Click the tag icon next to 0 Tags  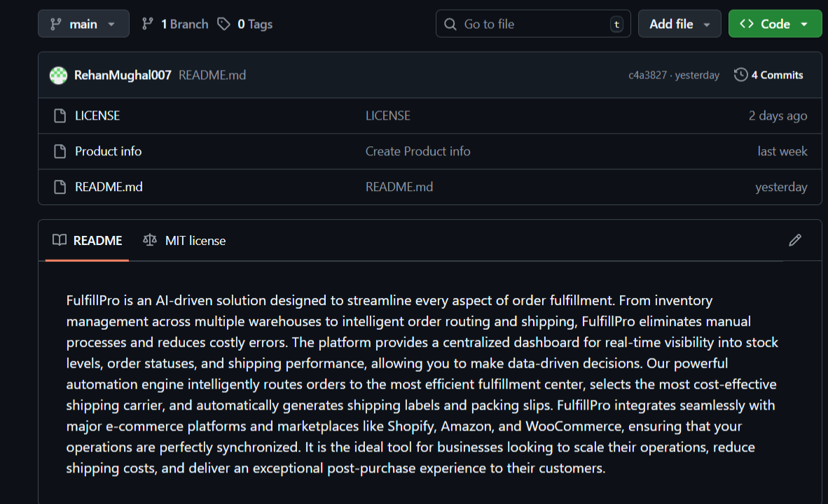coord(223,24)
